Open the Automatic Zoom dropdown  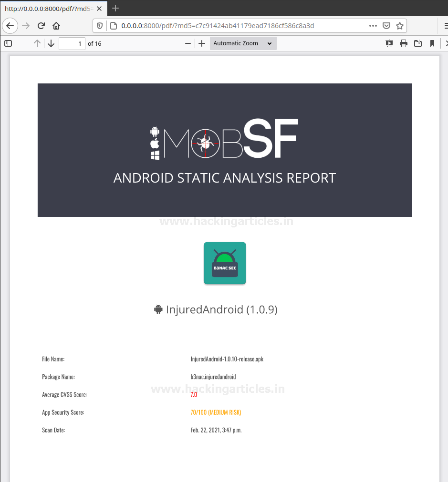[x=243, y=43]
